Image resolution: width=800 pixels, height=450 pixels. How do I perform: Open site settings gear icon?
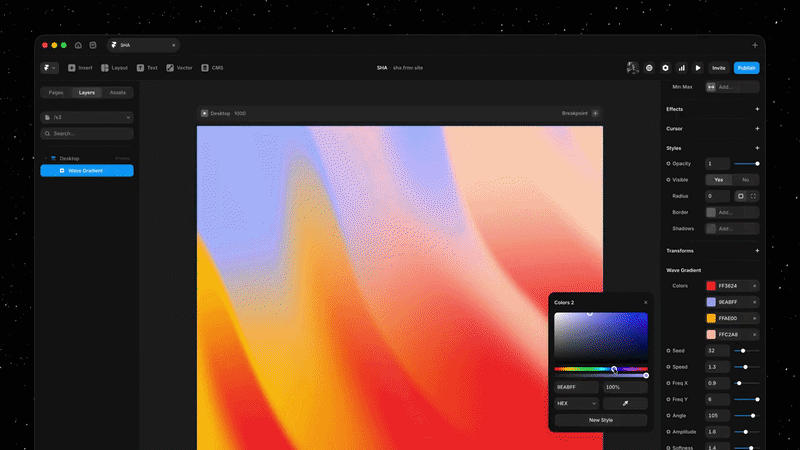(x=665, y=68)
